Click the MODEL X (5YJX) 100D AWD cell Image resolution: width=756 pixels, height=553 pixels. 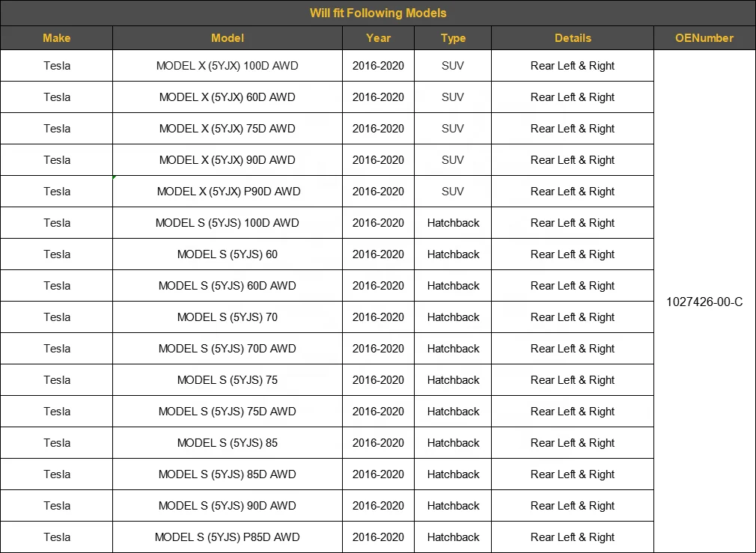(x=228, y=66)
